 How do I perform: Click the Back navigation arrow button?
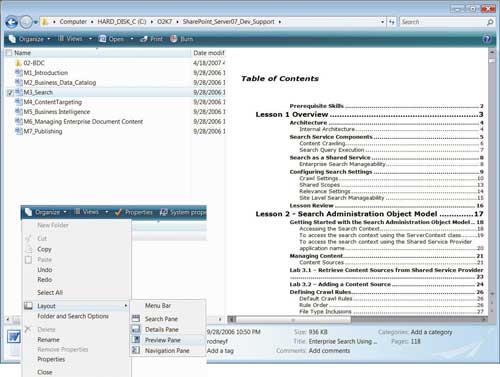click(x=12, y=22)
